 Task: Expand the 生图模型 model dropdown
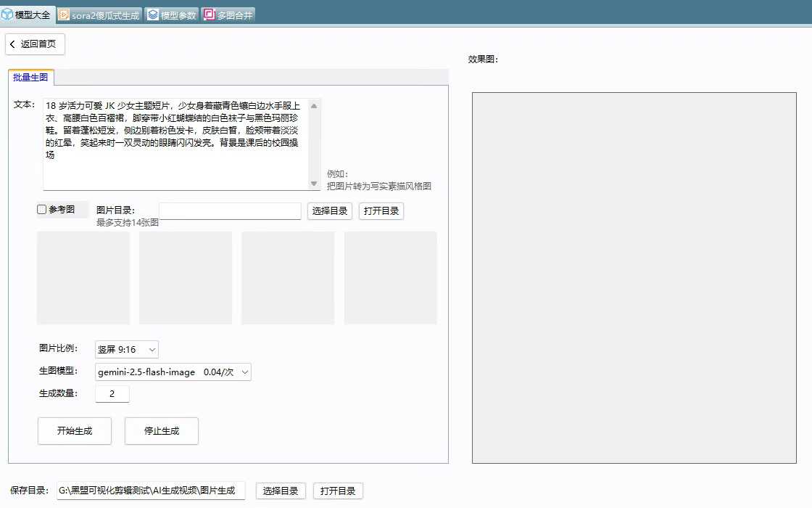pyautogui.click(x=173, y=372)
